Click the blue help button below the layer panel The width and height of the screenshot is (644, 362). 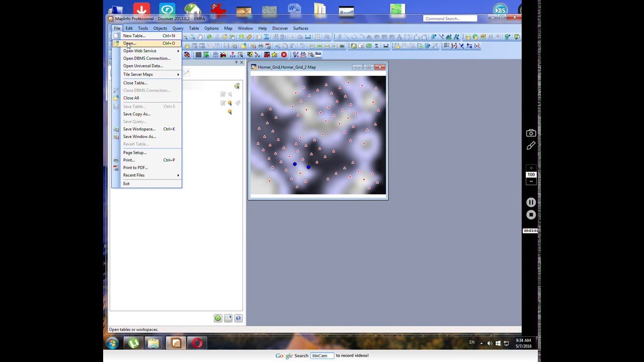pos(238,318)
